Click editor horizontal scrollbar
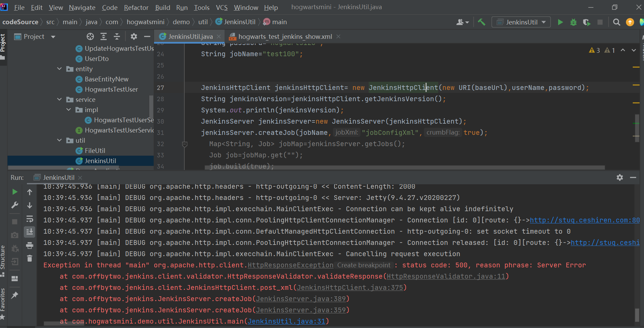Viewport: 644px width, 328px height. click(404, 168)
